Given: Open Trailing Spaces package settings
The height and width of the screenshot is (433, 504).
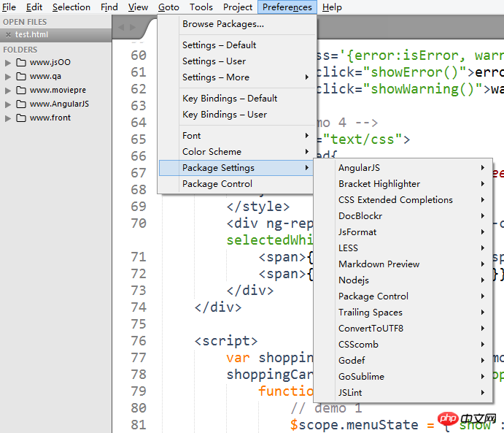Looking at the screenshot, I should coord(403,313).
